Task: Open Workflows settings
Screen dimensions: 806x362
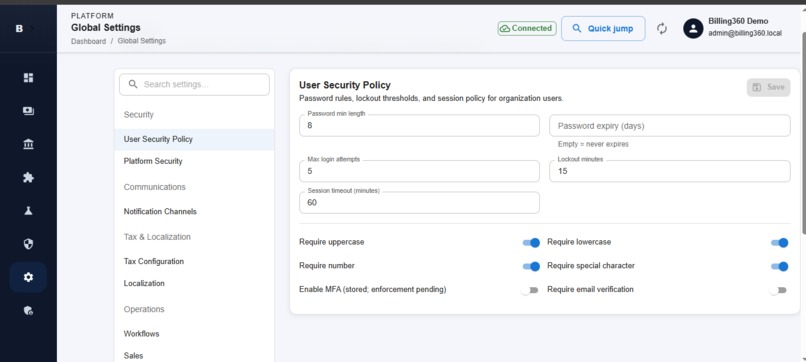Action: [194, 334]
